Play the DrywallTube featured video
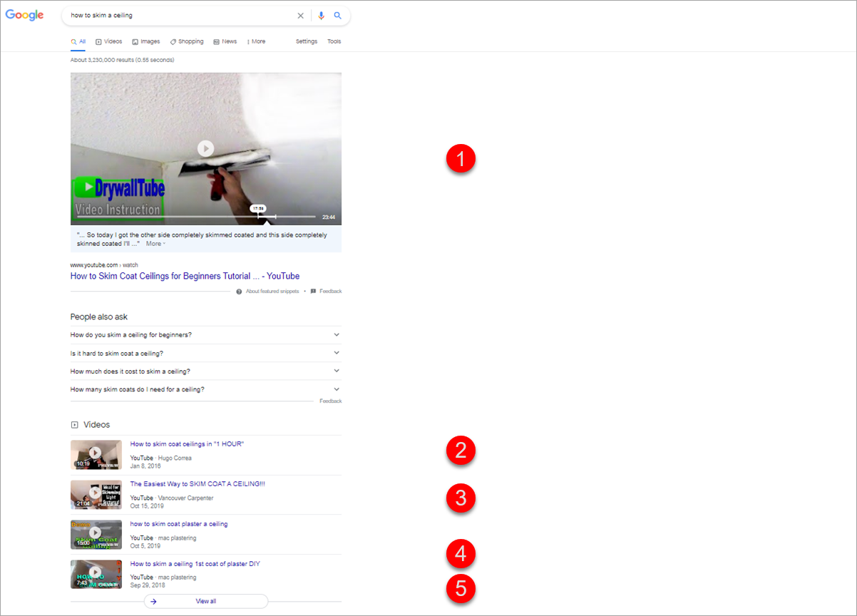Screen dimensions: 857x616 click(x=205, y=148)
